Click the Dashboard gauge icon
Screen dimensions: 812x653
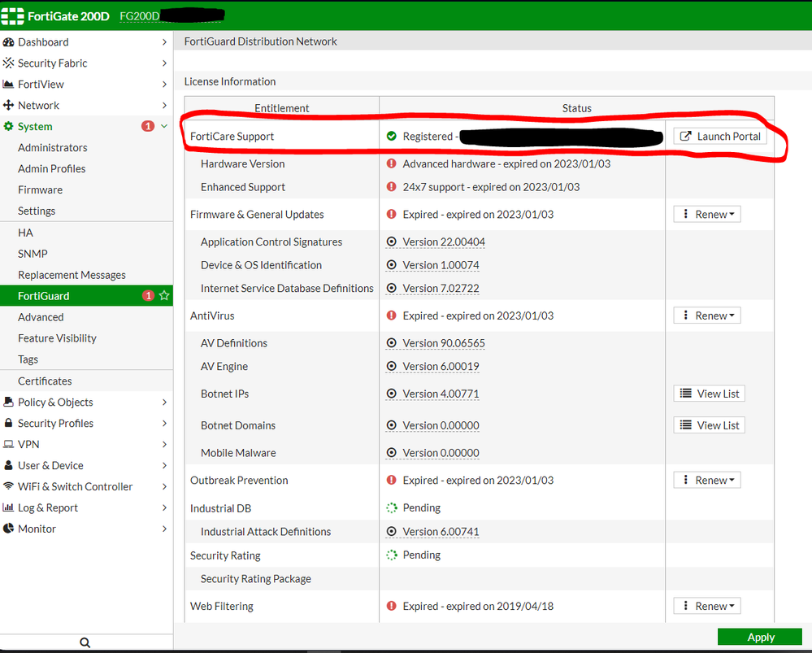click(8, 42)
